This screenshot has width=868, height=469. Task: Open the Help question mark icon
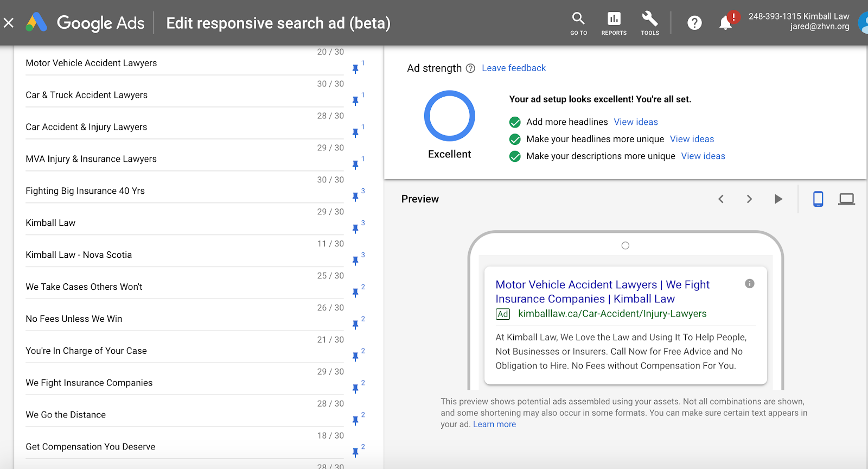point(694,23)
